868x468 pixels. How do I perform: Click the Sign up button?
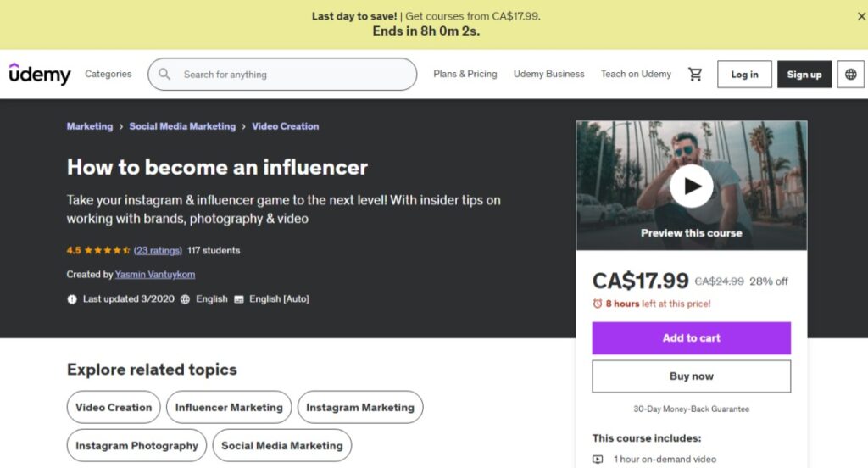[x=804, y=75]
